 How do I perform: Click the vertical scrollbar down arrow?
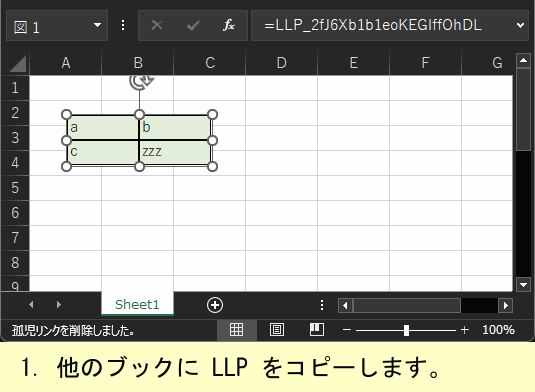coord(523,284)
